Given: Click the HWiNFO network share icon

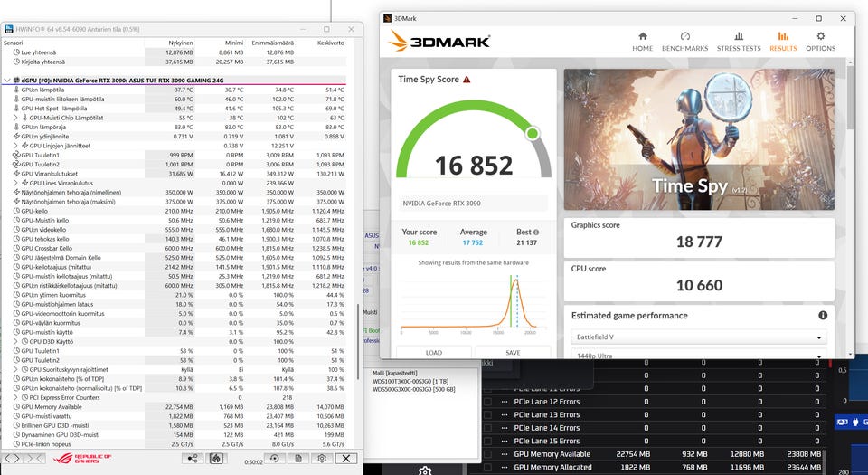Looking at the screenshot, I should click(x=192, y=459).
